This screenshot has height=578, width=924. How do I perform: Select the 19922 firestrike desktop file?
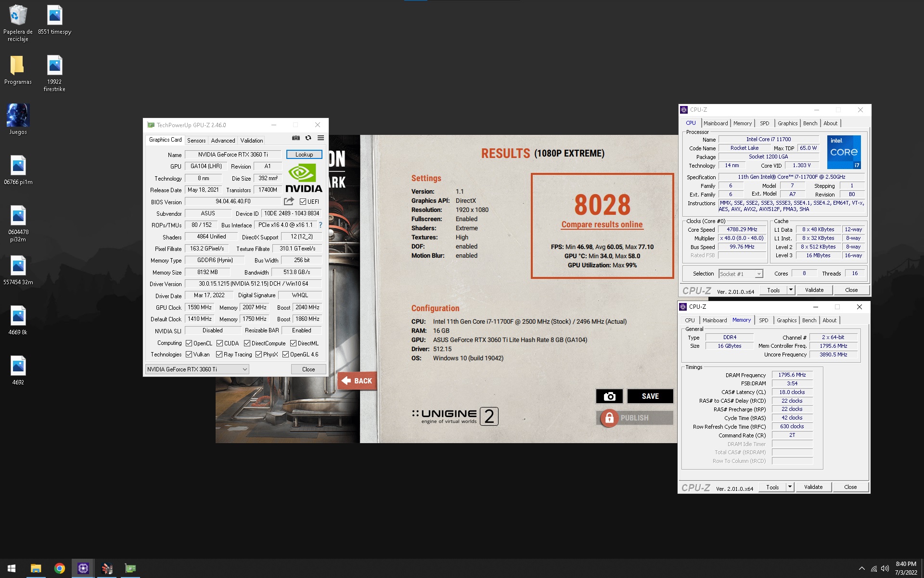(x=54, y=73)
